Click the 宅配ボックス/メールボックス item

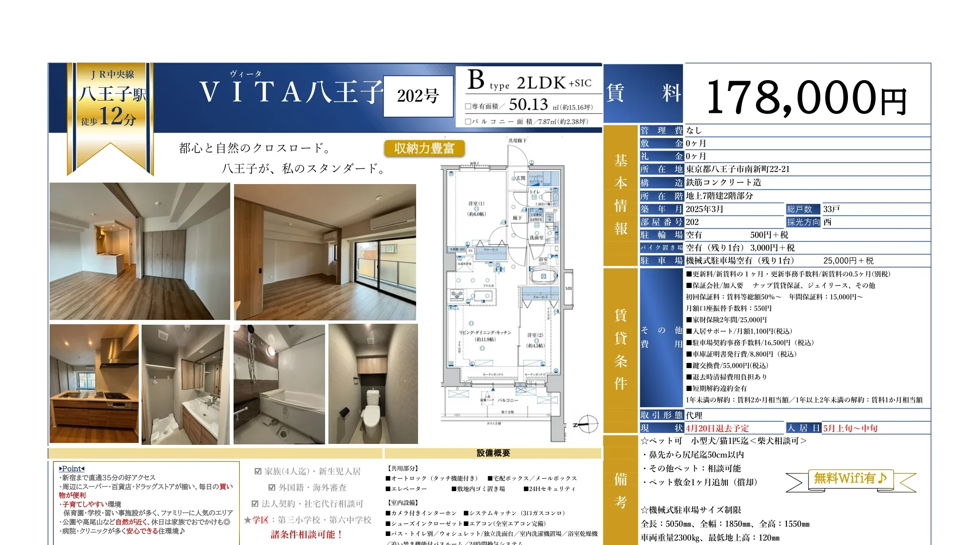click(x=532, y=478)
